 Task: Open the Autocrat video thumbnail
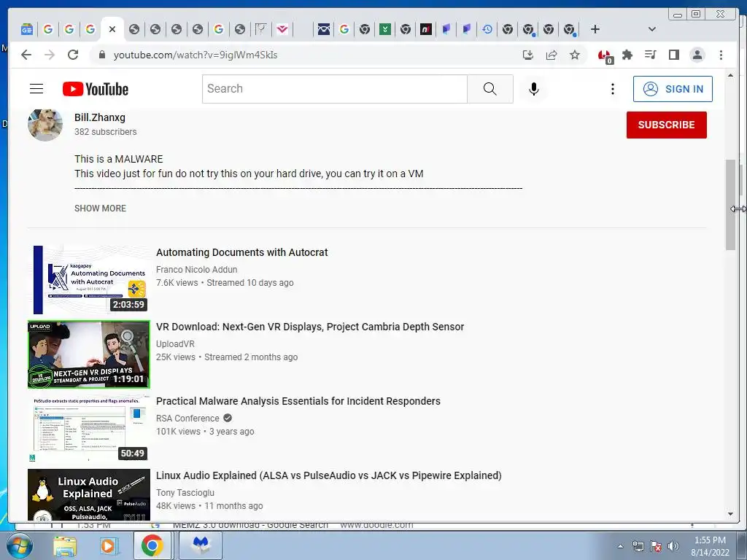click(89, 280)
